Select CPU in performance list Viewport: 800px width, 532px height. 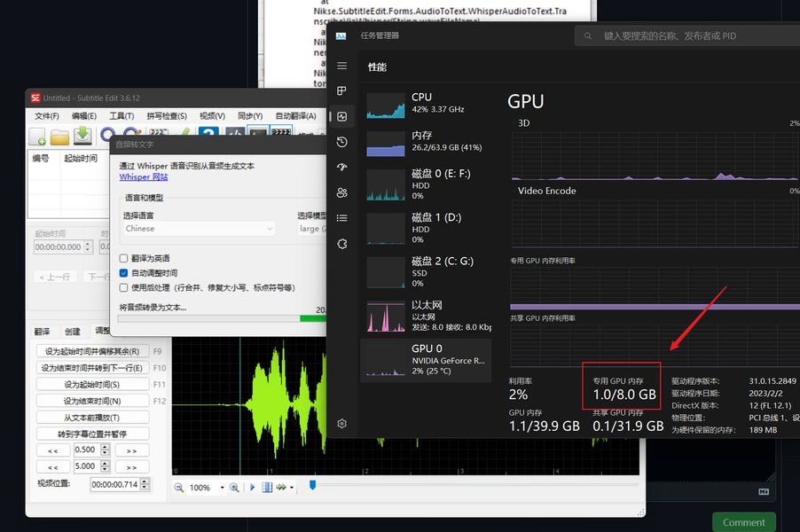pyautogui.click(x=426, y=104)
